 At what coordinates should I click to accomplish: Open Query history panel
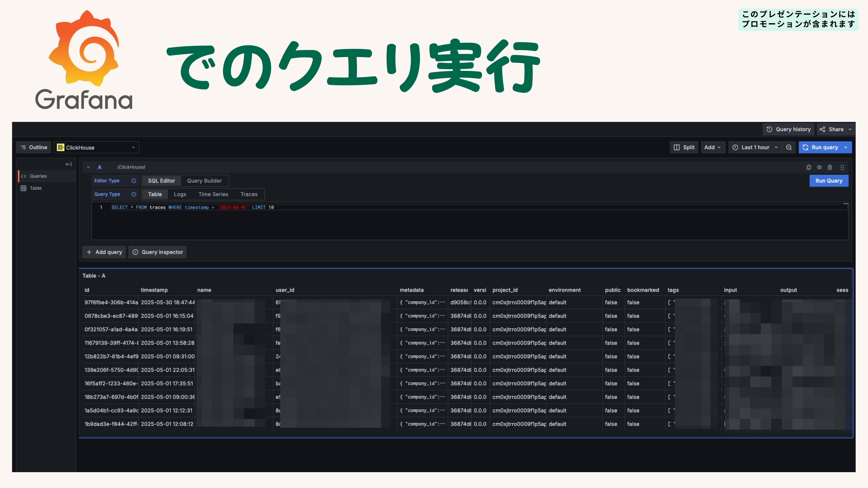point(788,129)
